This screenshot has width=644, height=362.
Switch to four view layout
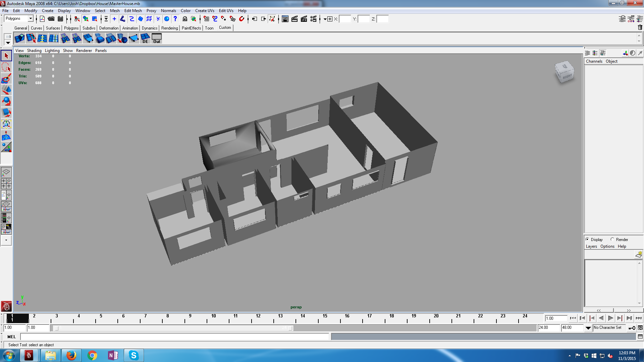[6, 184]
